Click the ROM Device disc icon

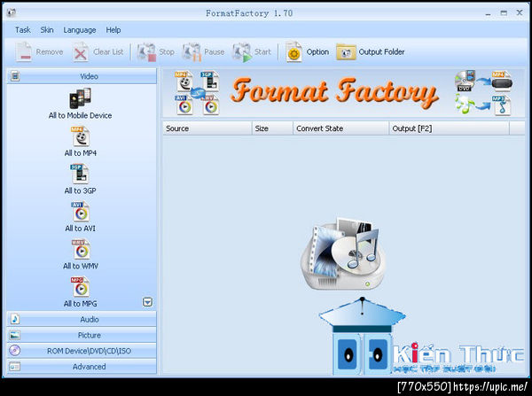[x=15, y=350]
